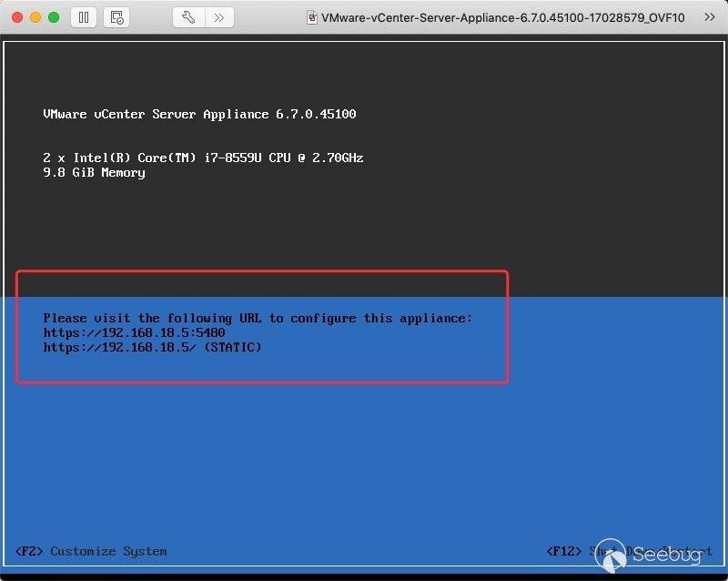Expand the overflow chevrons at title bar right

709,17
